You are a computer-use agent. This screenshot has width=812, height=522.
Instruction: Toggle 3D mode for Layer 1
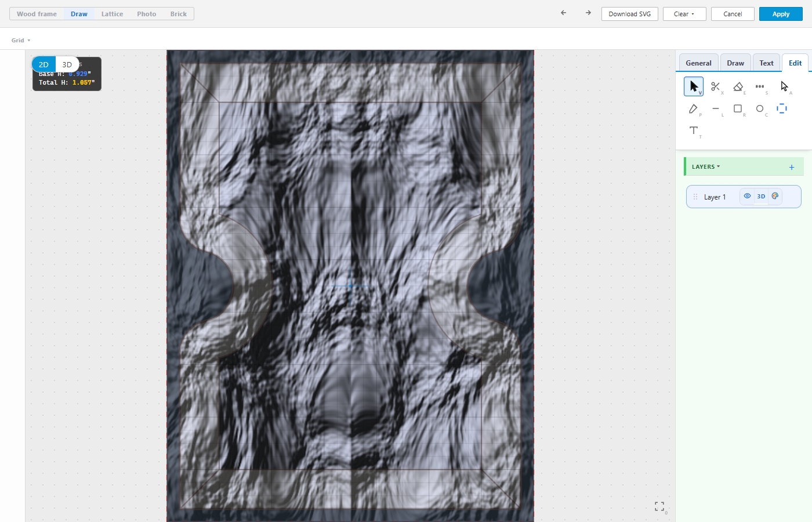761,196
